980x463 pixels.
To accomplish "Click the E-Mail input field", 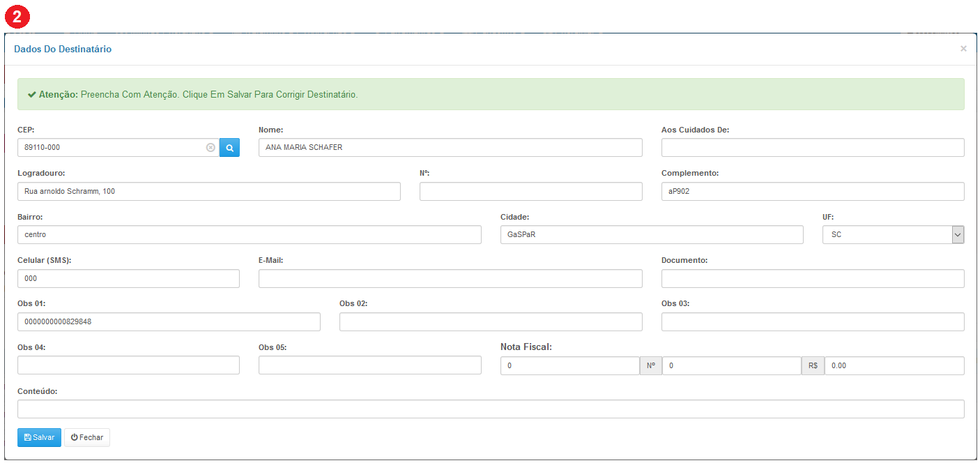I will (x=450, y=279).
